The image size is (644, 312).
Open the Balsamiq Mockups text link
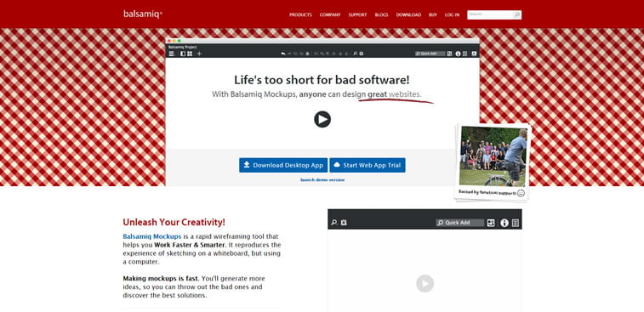point(152,236)
